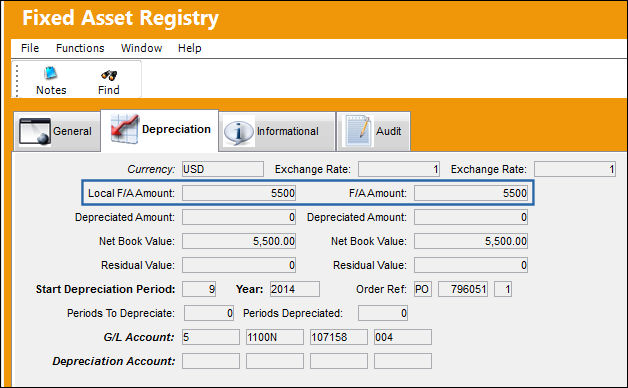Screen dimensions: 628x388
Task: Select the Periods To Depreciate field
Action: pyautogui.click(x=209, y=313)
